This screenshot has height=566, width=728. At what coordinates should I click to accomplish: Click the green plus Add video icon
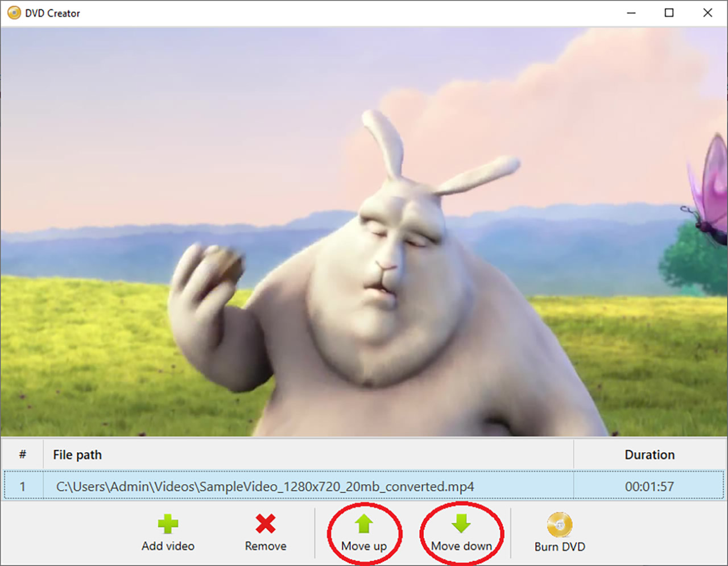pos(168,524)
